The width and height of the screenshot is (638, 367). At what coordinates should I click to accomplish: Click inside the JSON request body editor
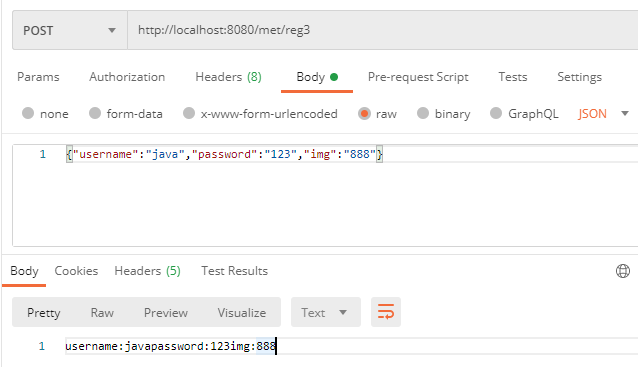[326, 195]
